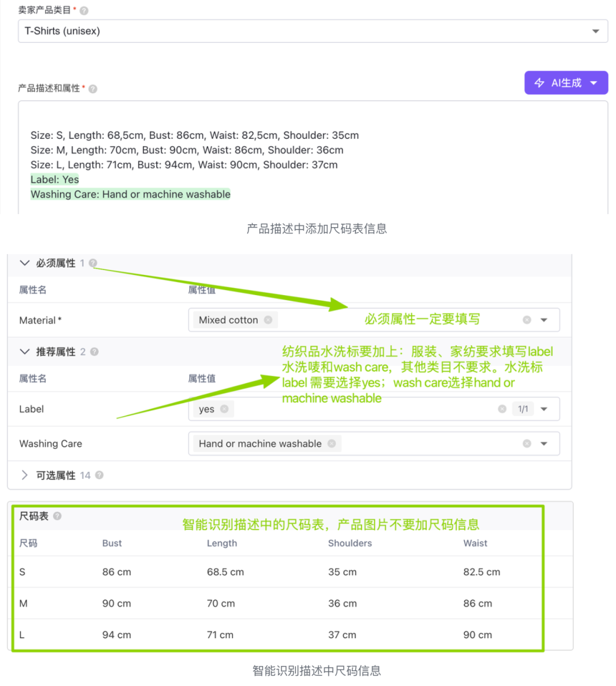Click the Material attribute name
Screen dimensions: 616x686
(40, 320)
